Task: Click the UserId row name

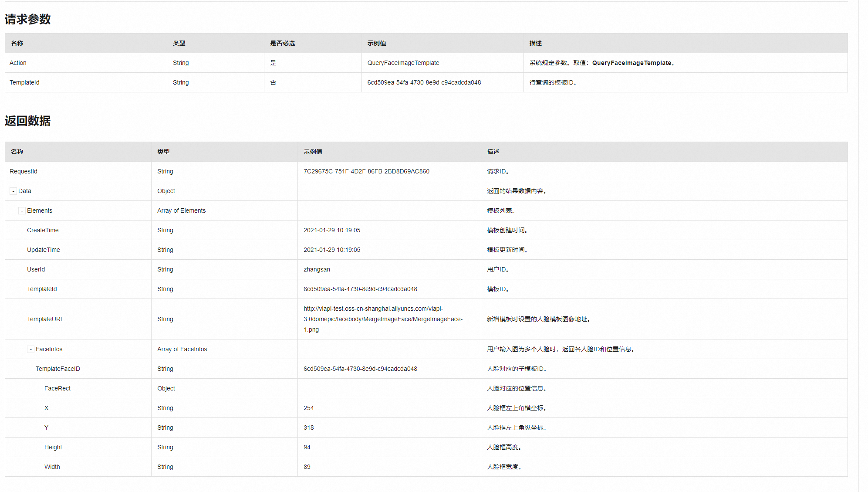Action: [x=36, y=269]
